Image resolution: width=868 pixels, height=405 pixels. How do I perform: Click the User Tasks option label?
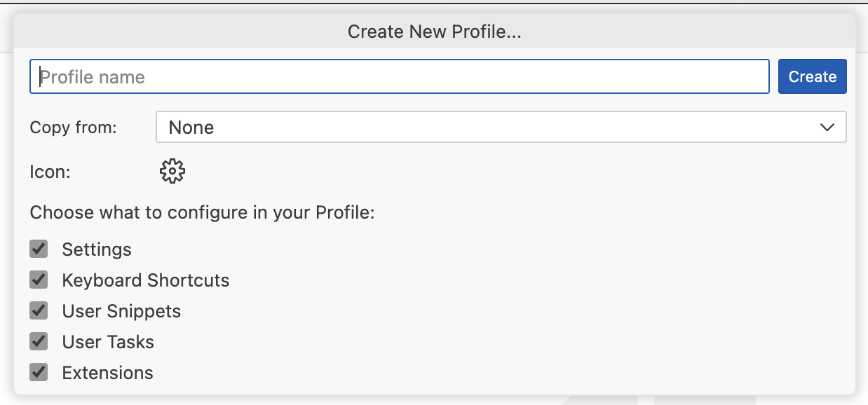point(108,342)
